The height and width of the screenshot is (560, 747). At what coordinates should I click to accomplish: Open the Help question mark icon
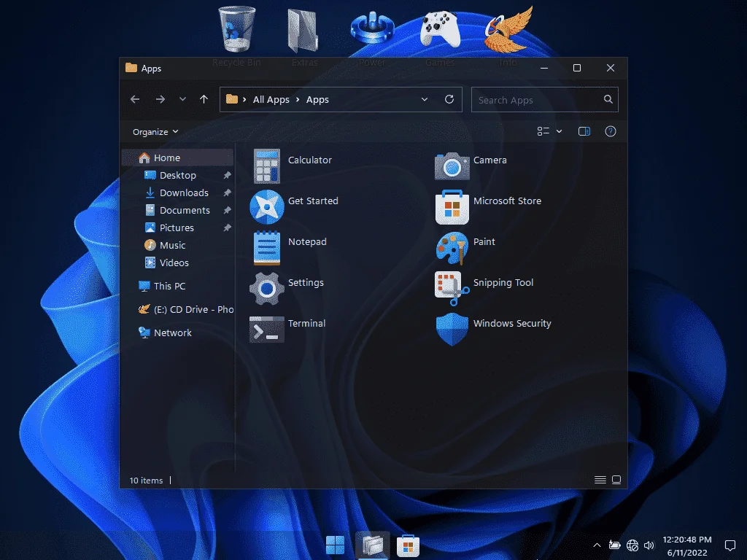[611, 131]
